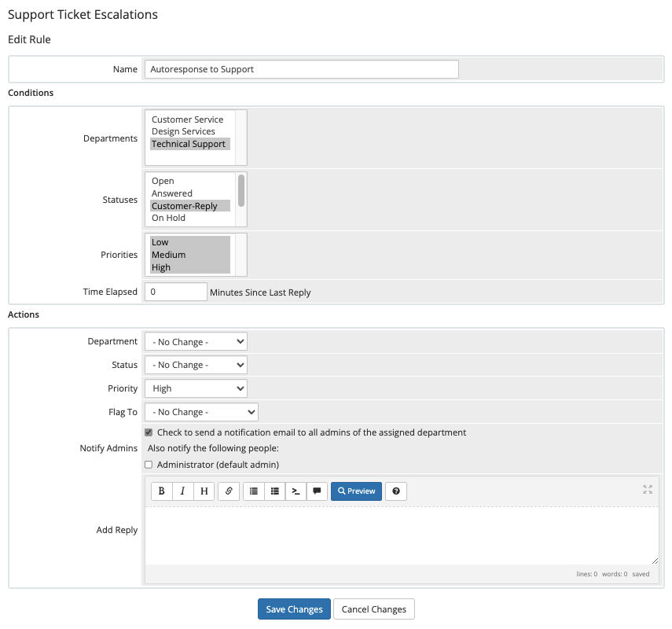Image resolution: width=672 pixels, height=629 pixels.
Task: Select Answered status in list
Action: coord(190,193)
